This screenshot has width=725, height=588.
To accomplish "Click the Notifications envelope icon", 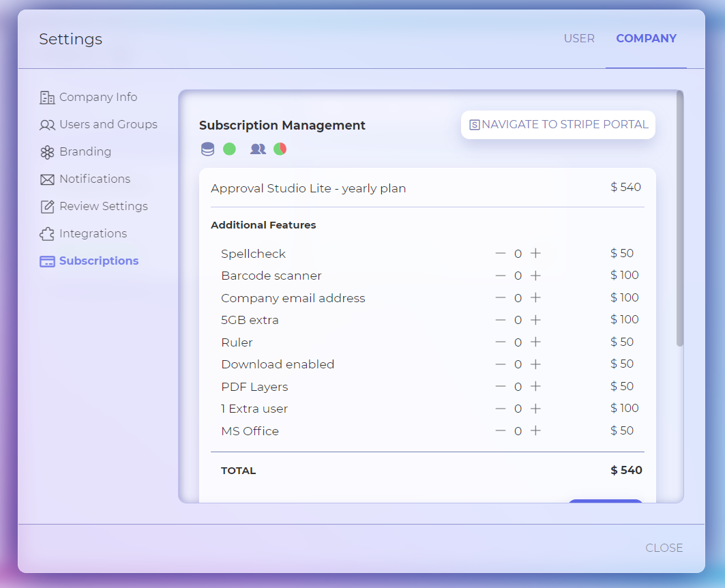I will (x=46, y=179).
